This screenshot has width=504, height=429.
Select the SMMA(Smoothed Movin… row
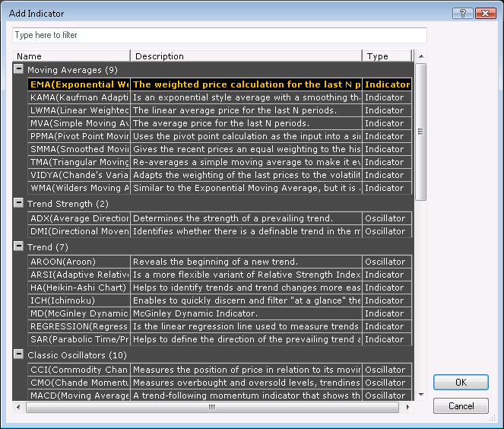pyautogui.click(x=220, y=149)
